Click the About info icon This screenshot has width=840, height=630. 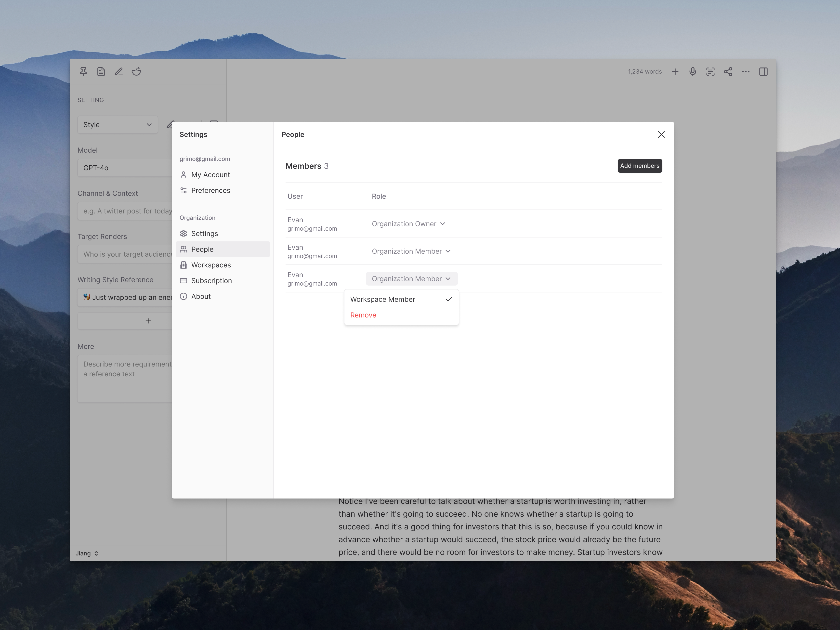(x=184, y=296)
